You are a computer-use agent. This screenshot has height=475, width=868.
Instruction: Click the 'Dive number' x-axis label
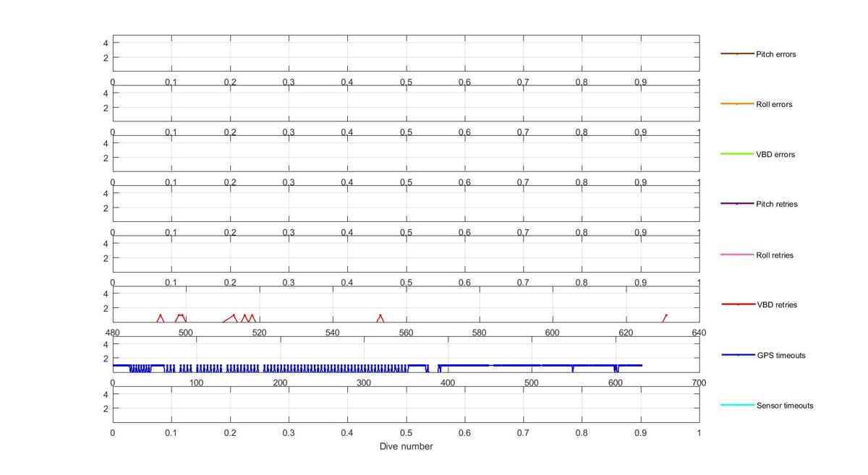(x=406, y=447)
